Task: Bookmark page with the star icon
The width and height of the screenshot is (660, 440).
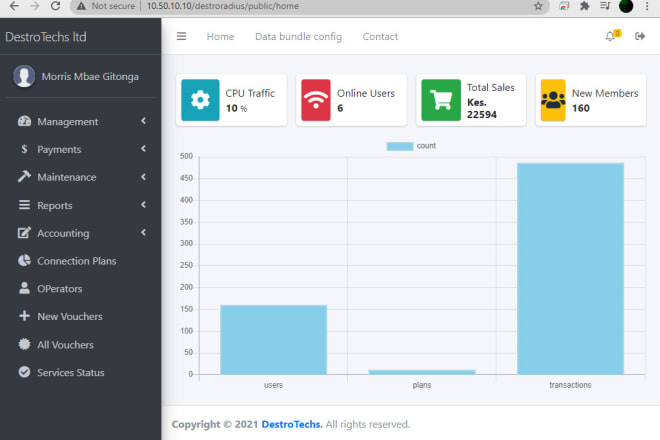Action: pyautogui.click(x=538, y=6)
